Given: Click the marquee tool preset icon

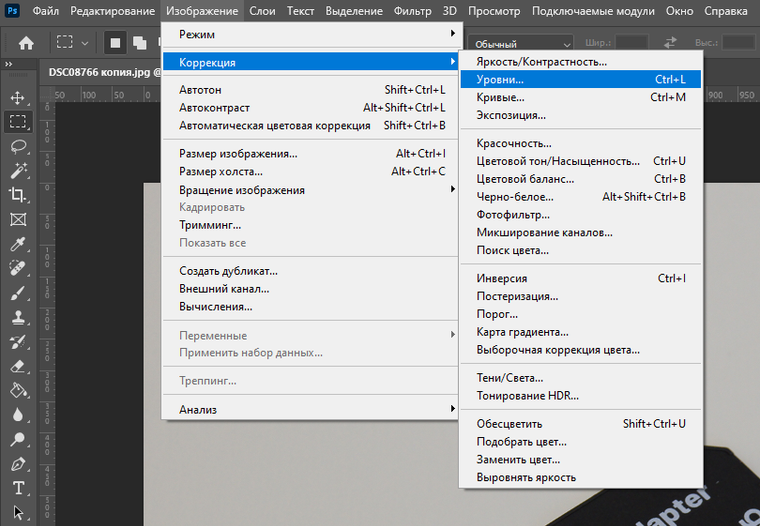Looking at the screenshot, I should pyautogui.click(x=64, y=42).
